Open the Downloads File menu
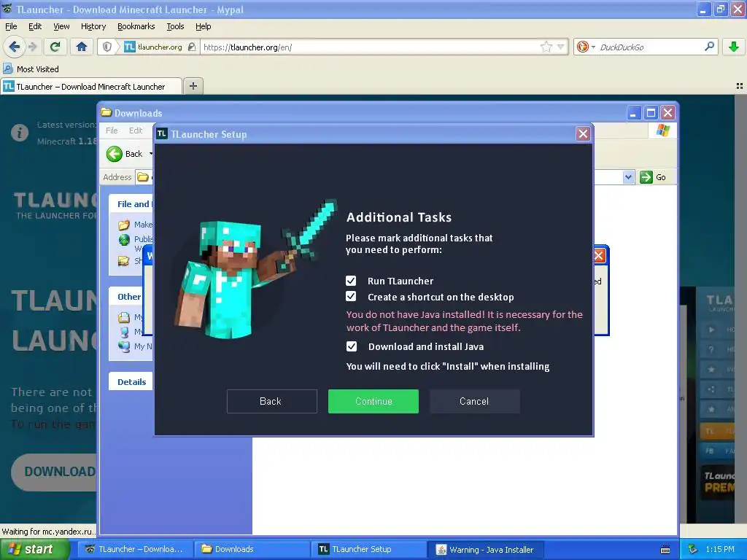This screenshot has height=560, width=747. click(x=112, y=131)
